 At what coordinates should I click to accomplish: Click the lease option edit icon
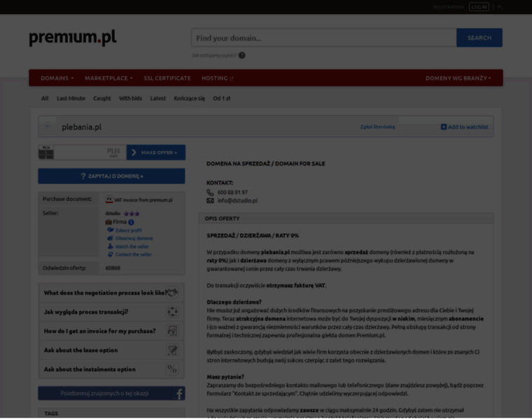(x=172, y=350)
